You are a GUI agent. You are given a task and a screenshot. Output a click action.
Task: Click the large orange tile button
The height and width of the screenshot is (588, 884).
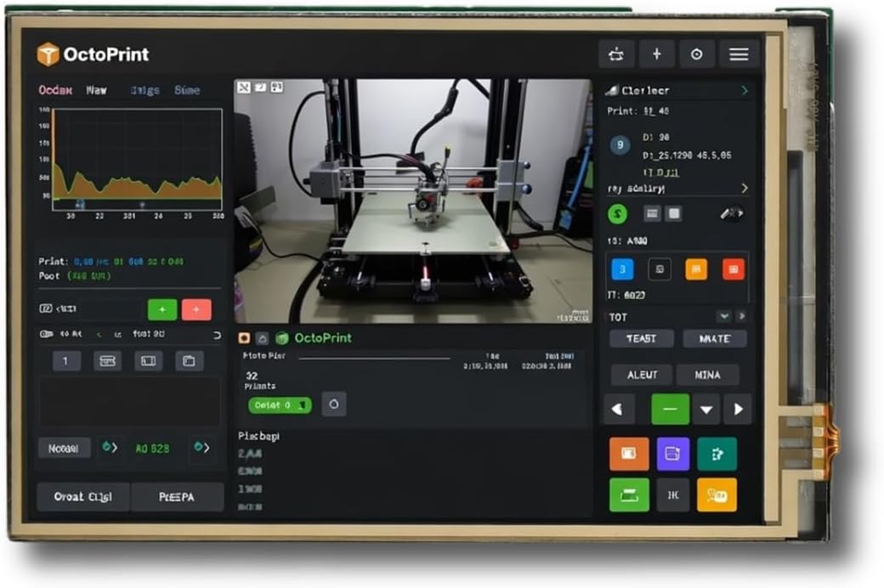click(x=629, y=454)
